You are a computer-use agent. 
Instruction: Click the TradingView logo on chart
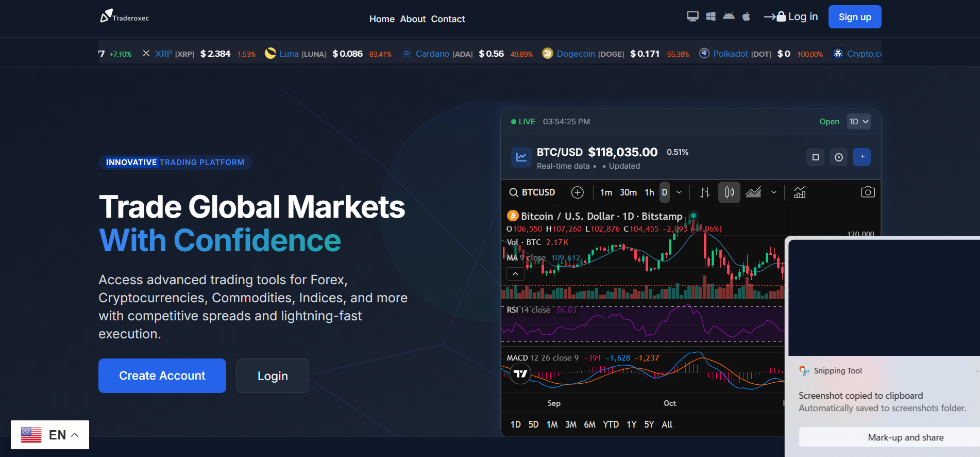point(520,373)
